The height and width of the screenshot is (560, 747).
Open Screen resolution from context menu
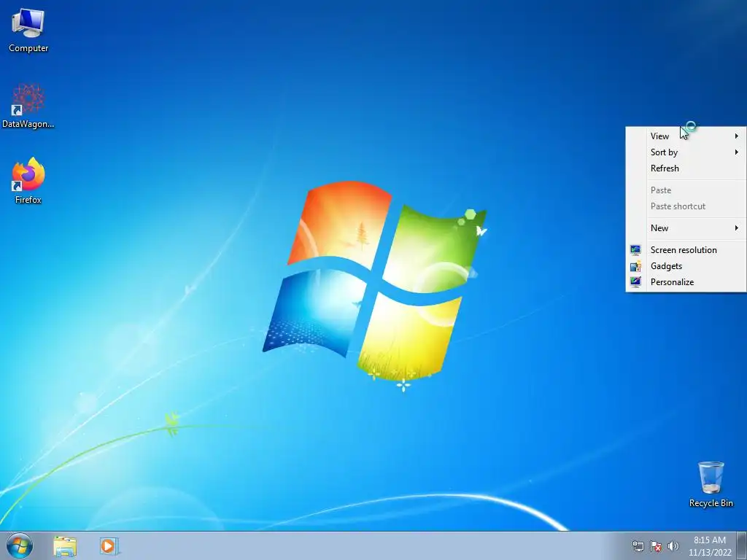(x=686, y=250)
